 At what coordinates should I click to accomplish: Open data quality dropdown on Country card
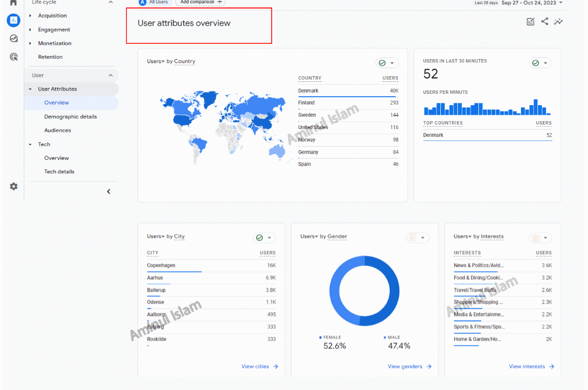click(387, 63)
